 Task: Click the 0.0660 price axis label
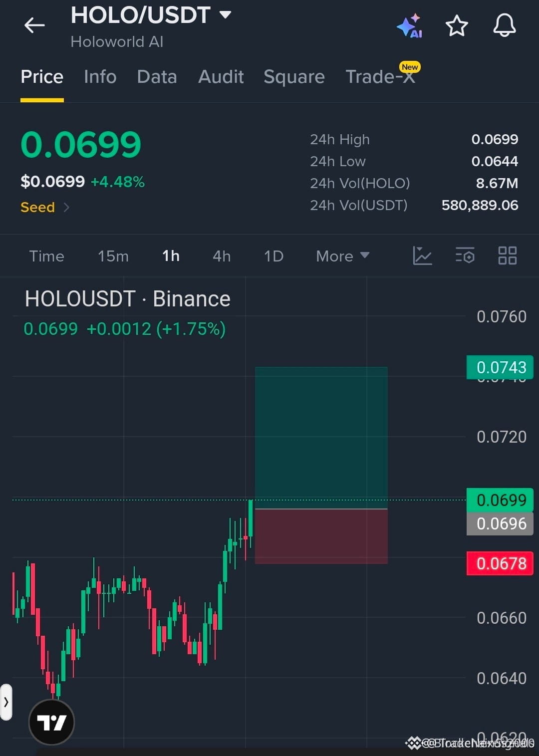(502, 618)
